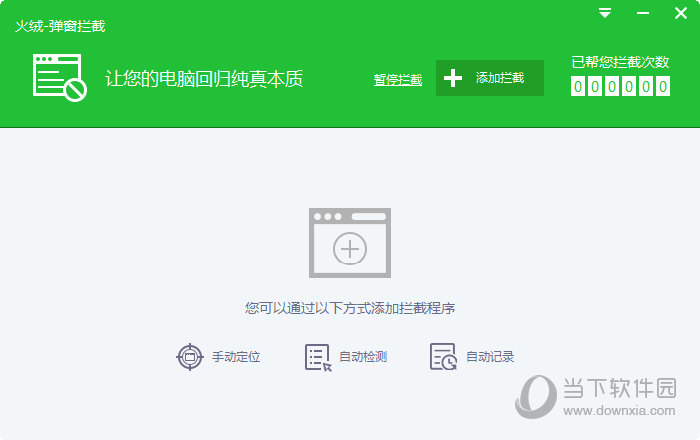Click the 自动记录 clock-list icon
The height and width of the screenshot is (440, 700).
tap(443, 357)
